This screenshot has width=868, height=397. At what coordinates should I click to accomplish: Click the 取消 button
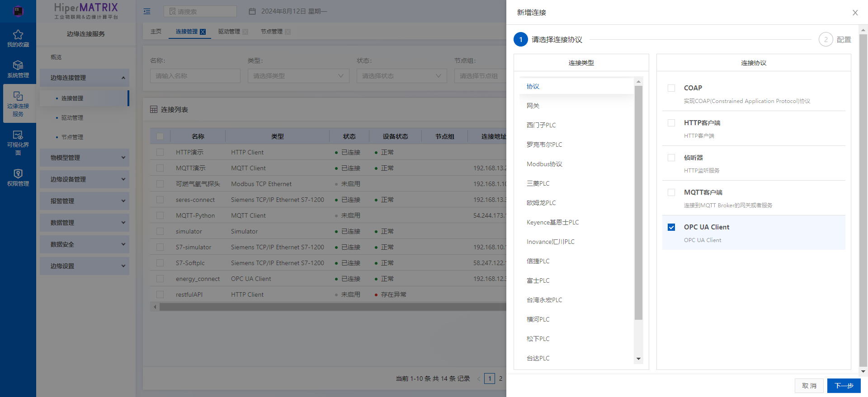click(809, 386)
